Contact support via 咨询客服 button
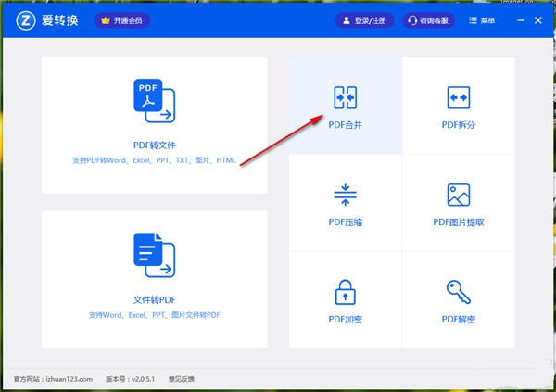The height and width of the screenshot is (392, 556). click(x=429, y=20)
